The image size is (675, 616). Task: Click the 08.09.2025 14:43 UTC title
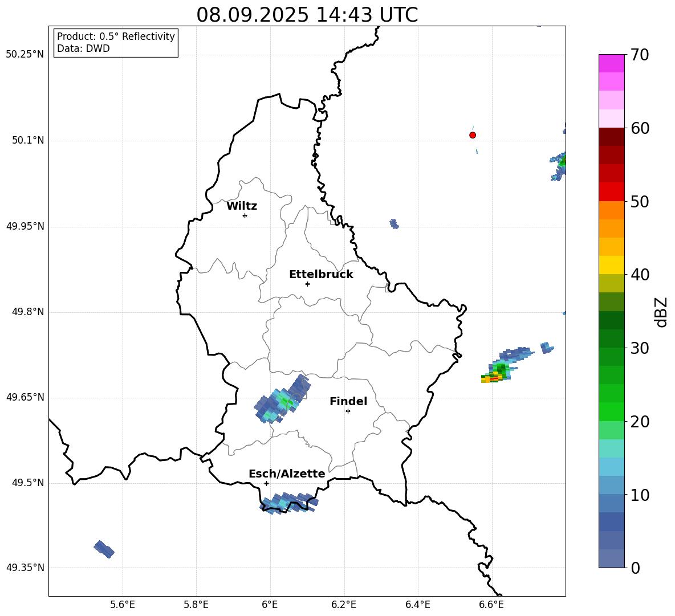(x=307, y=15)
